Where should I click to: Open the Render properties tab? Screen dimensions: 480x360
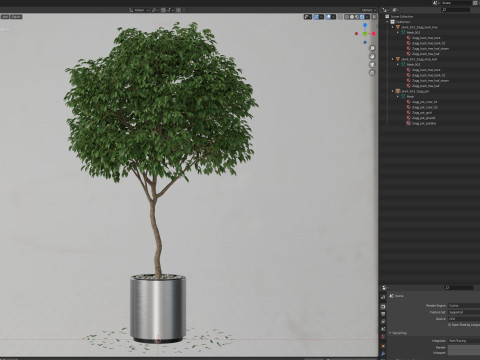pos(383,307)
